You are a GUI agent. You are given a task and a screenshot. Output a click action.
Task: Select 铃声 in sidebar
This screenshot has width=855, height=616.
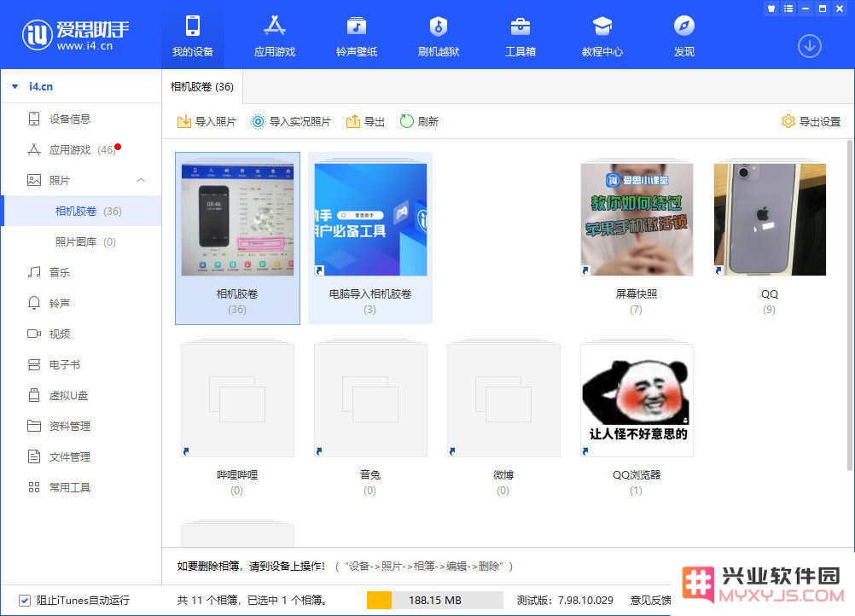click(81, 303)
